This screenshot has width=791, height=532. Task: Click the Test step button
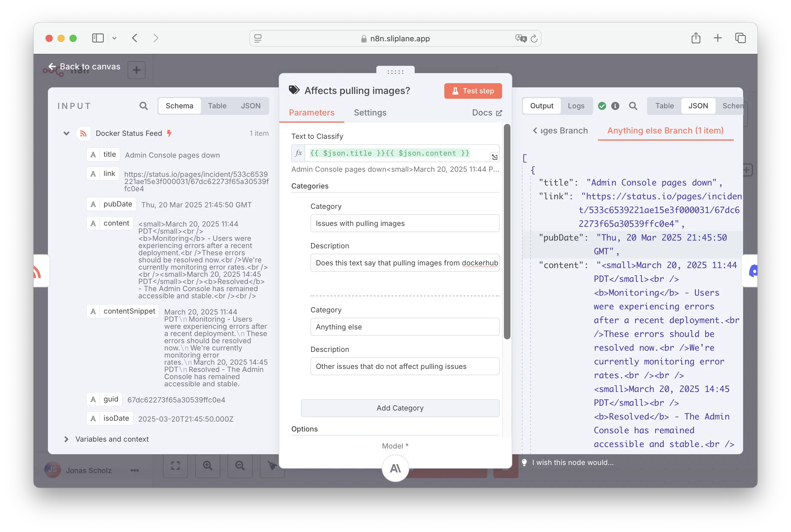[x=472, y=91]
